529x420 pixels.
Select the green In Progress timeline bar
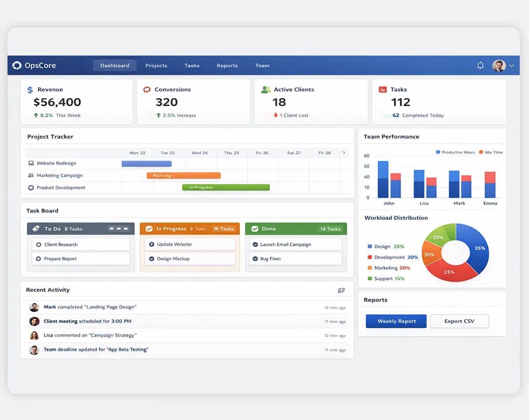point(226,187)
